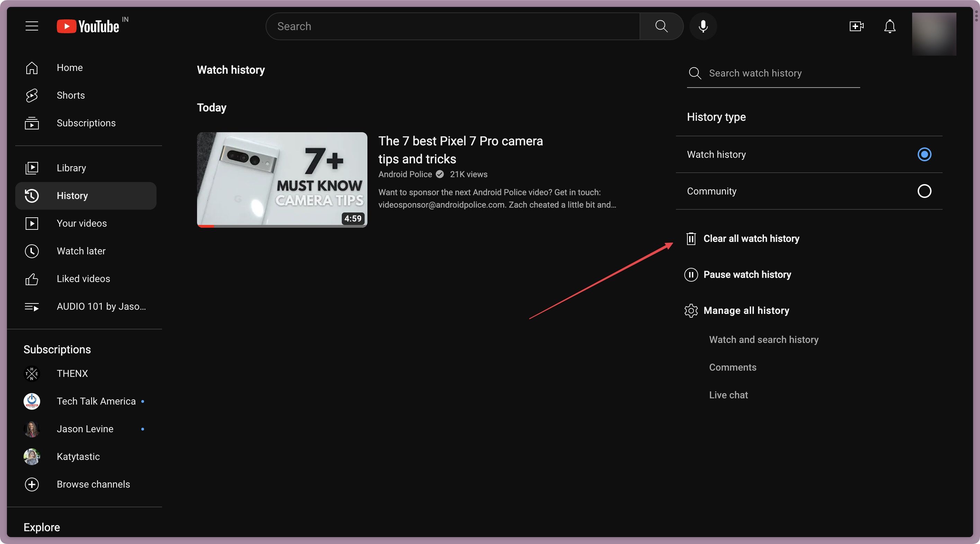Open the Shorts section

coord(70,95)
